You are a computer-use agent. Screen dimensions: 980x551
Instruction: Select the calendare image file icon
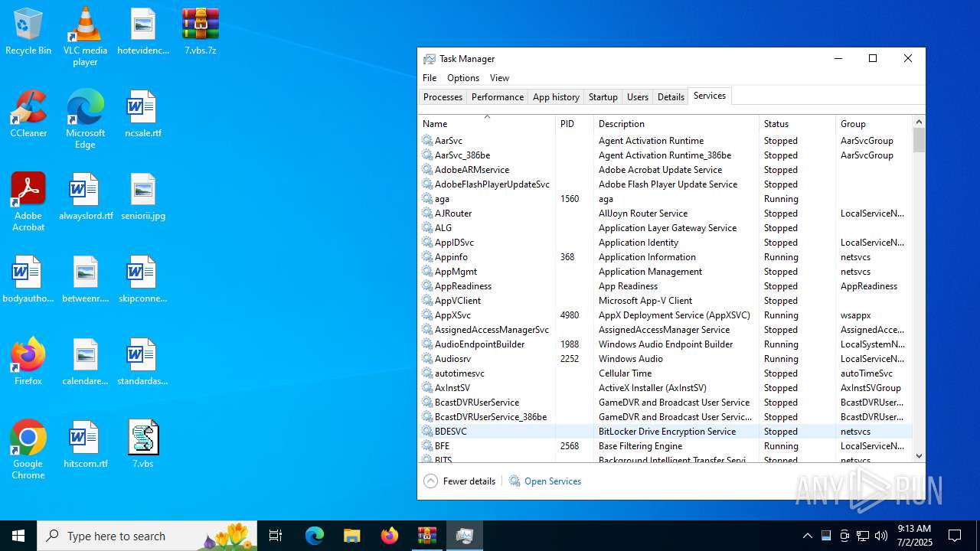86,363
